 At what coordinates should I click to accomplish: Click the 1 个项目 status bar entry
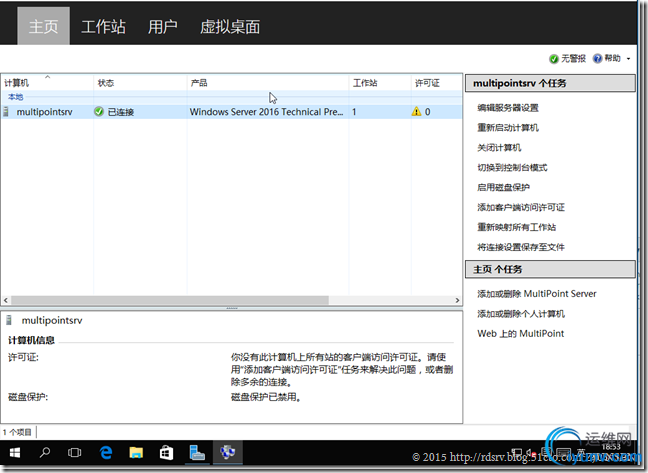(17, 432)
